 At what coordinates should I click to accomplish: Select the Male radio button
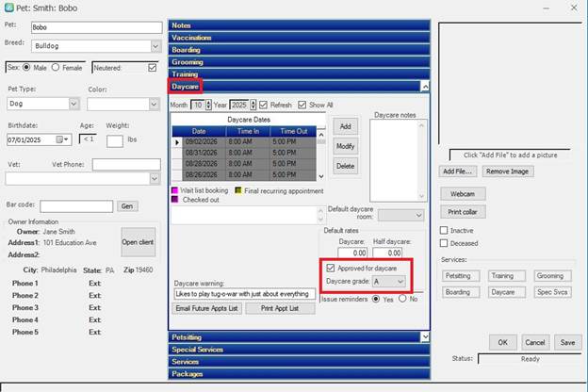[x=26, y=68]
